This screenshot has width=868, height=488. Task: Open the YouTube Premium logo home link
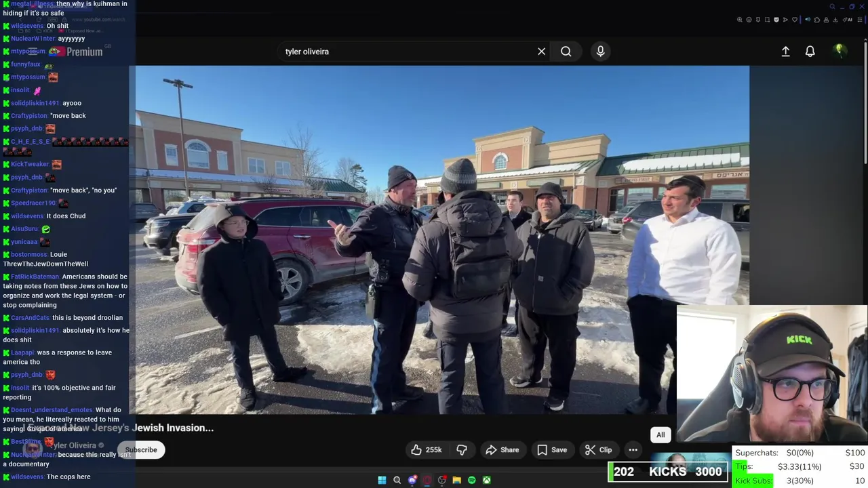coord(76,52)
